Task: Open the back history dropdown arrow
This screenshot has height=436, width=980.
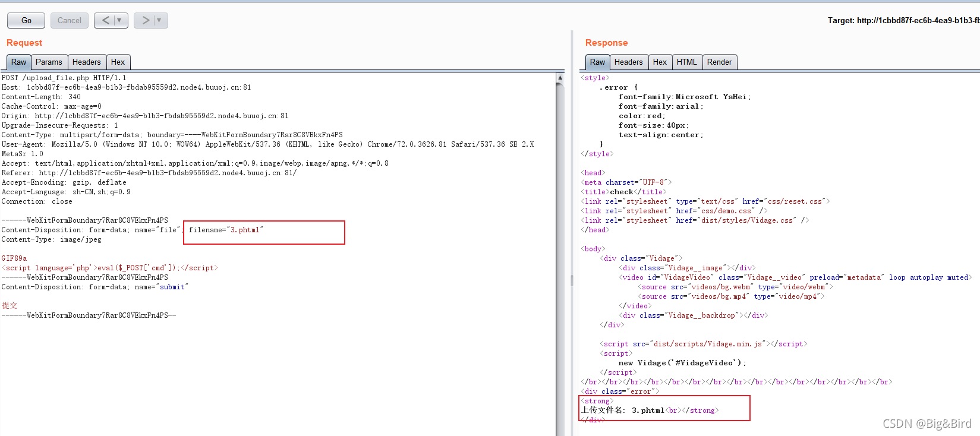Action: tap(119, 20)
